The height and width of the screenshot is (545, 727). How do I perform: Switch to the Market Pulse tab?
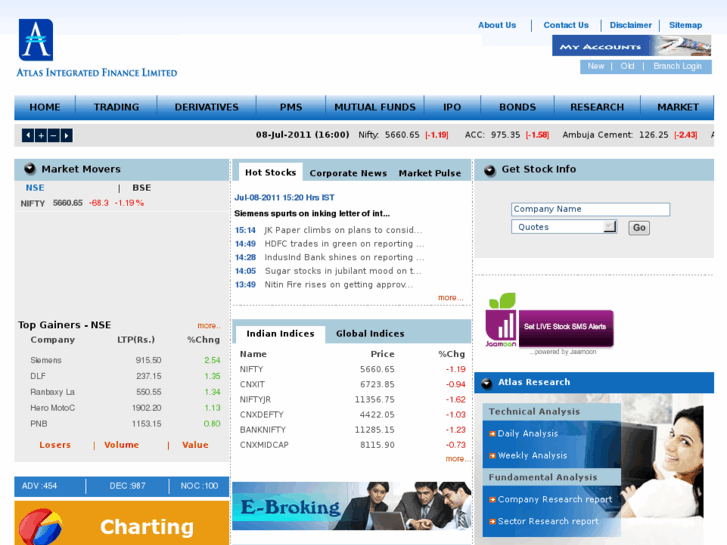pyautogui.click(x=430, y=173)
